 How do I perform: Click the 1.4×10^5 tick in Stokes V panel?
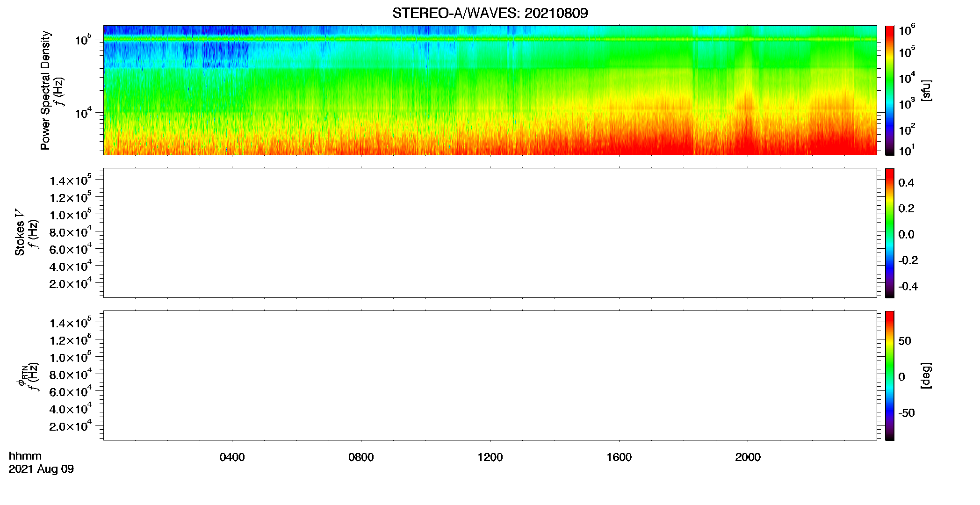[x=71, y=180]
